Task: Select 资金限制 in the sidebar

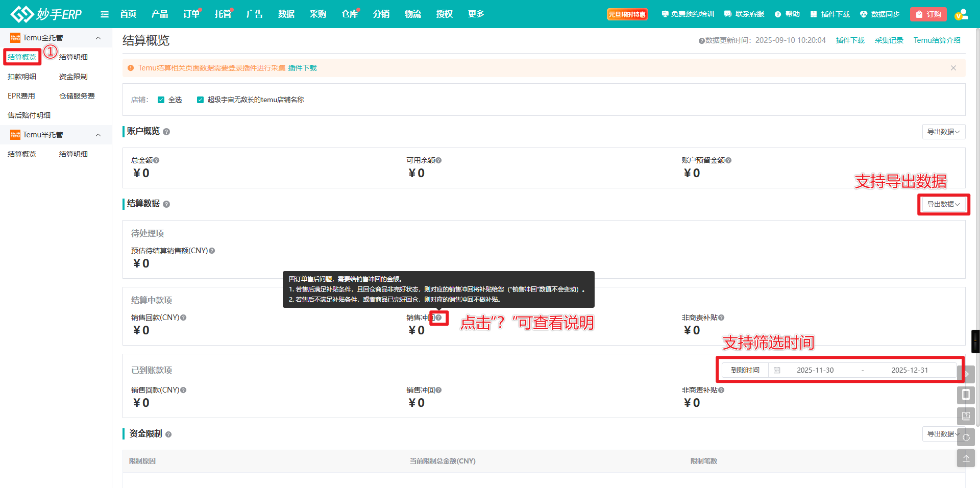Action: coord(73,77)
